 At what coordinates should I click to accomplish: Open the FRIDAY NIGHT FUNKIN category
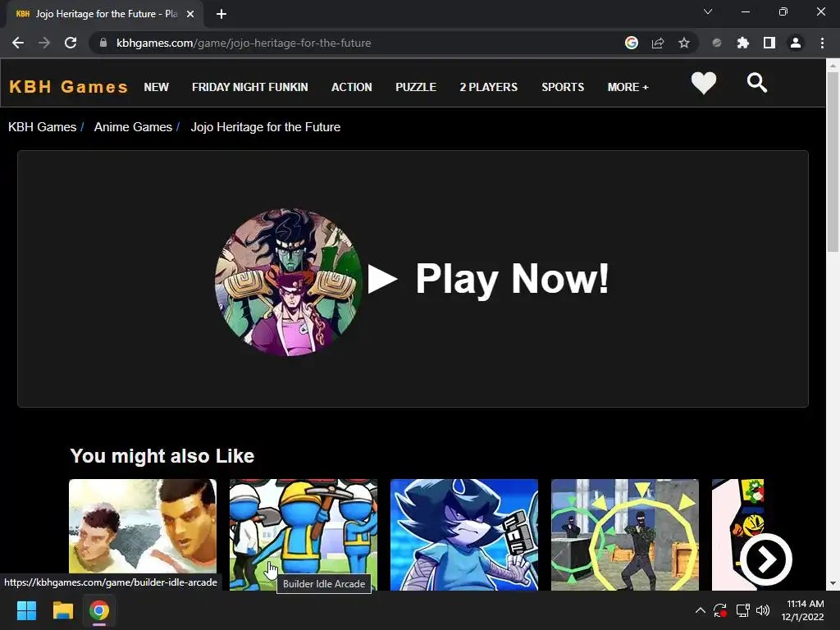click(250, 87)
